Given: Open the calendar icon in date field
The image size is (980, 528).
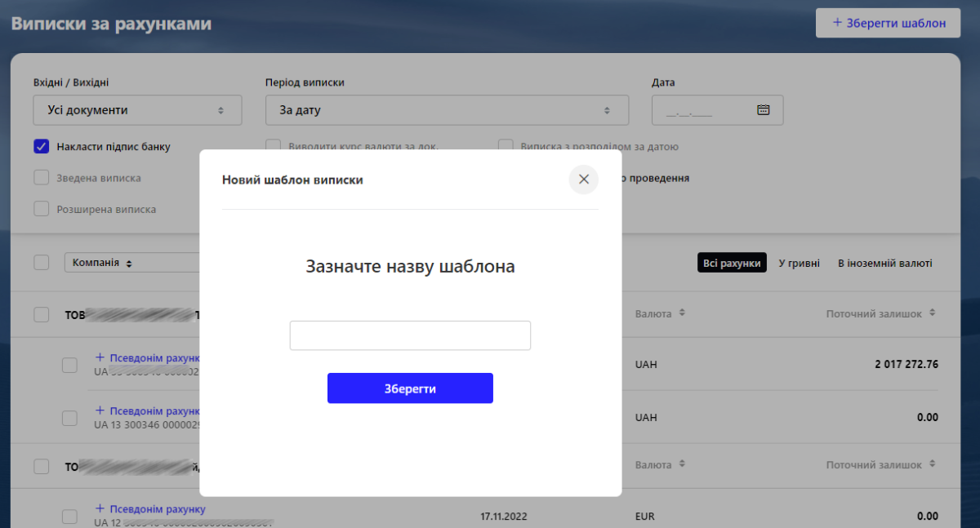Looking at the screenshot, I should [764, 110].
